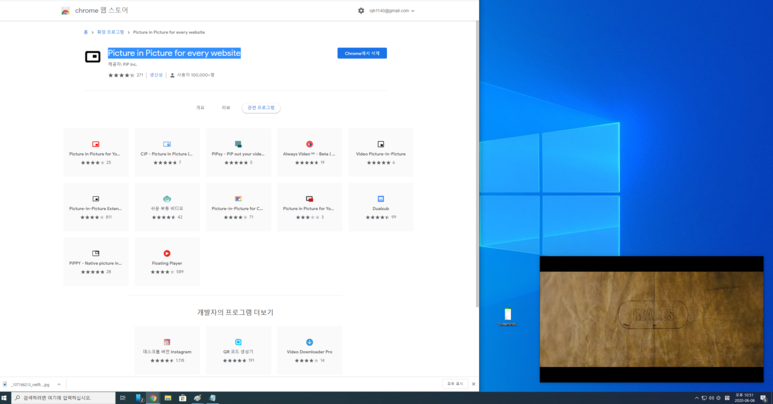The image size is (773, 404).
Task: Open the Floating Player extension card
Action: (167, 261)
